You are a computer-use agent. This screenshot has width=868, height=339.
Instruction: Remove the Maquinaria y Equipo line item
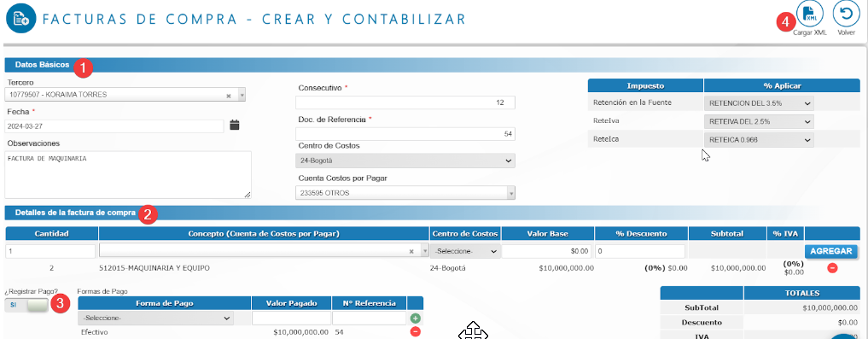tap(832, 268)
